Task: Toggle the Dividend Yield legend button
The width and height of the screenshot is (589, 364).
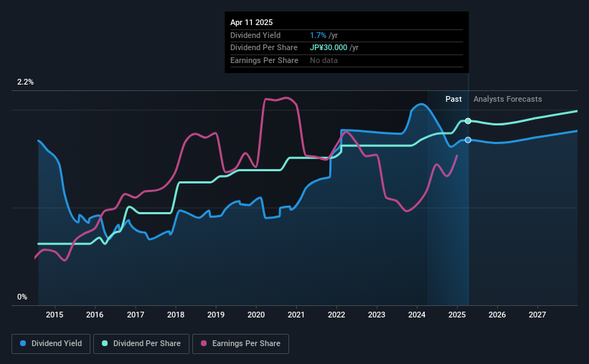Action: 51,344
